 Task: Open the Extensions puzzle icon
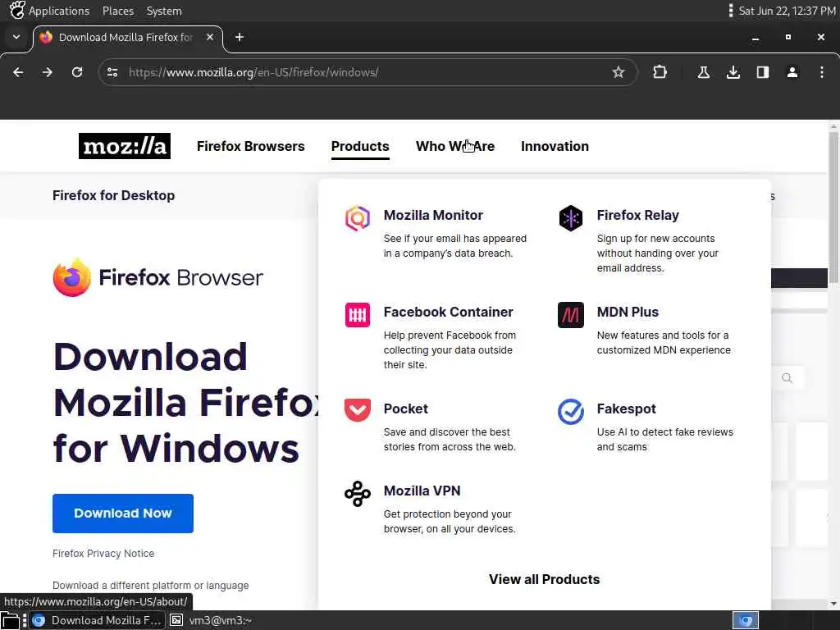click(x=660, y=72)
